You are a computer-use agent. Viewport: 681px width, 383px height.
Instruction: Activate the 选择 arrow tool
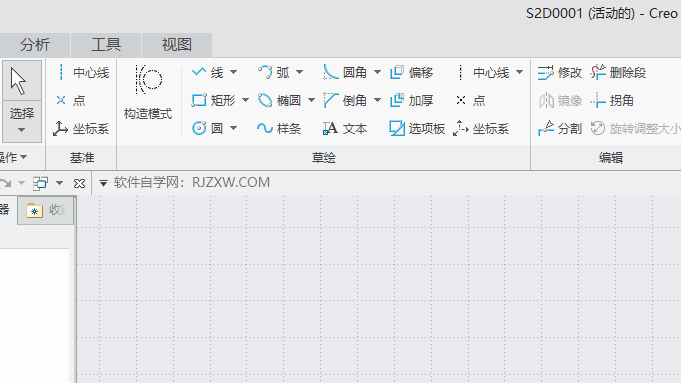pyautogui.click(x=22, y=81)
